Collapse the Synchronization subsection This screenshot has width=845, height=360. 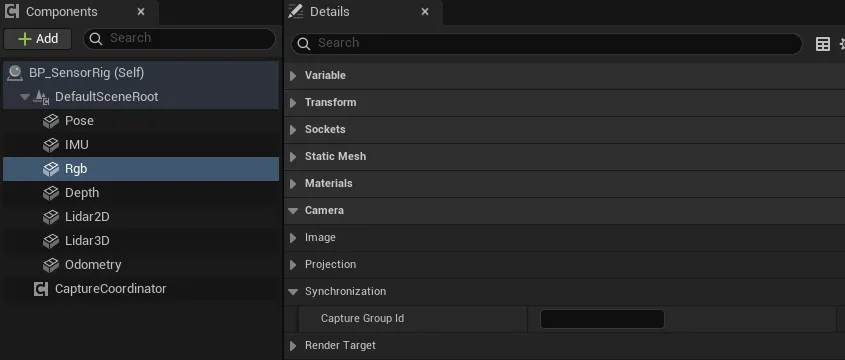pos(293,292)
